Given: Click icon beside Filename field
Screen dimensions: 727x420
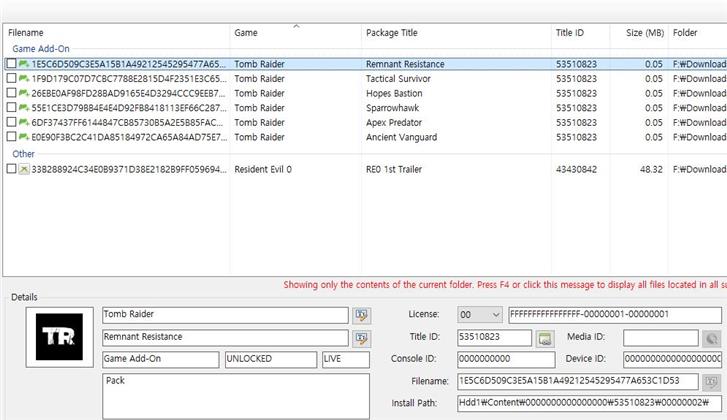Looking at the screenshot, I should pyautogui.click(x=712, y=382).
